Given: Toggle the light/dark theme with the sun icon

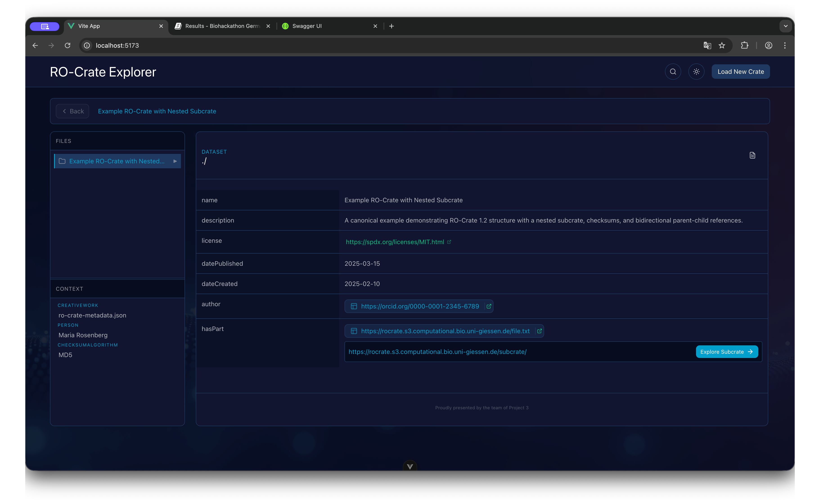Looking at the screenshot, I should click(696, 71).
